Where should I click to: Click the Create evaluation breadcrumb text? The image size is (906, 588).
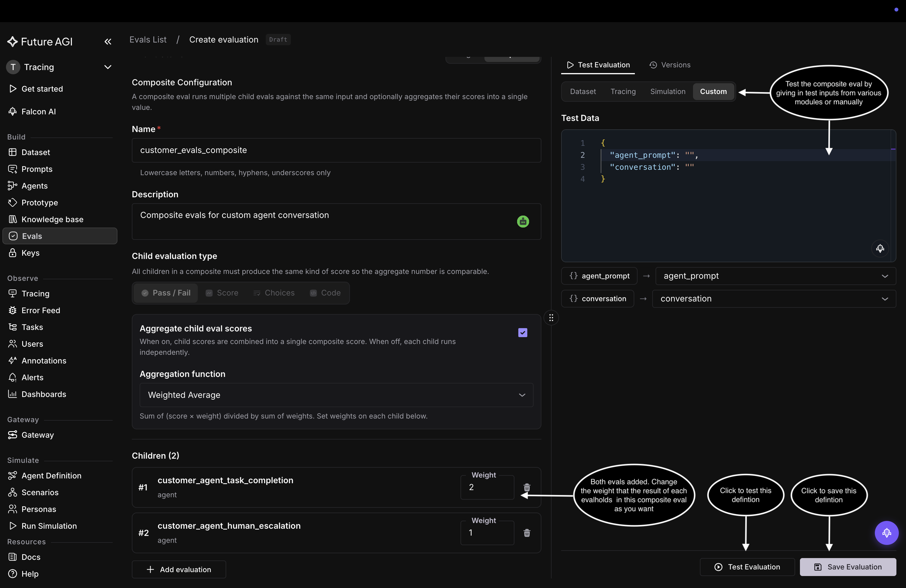click(224, 40)
